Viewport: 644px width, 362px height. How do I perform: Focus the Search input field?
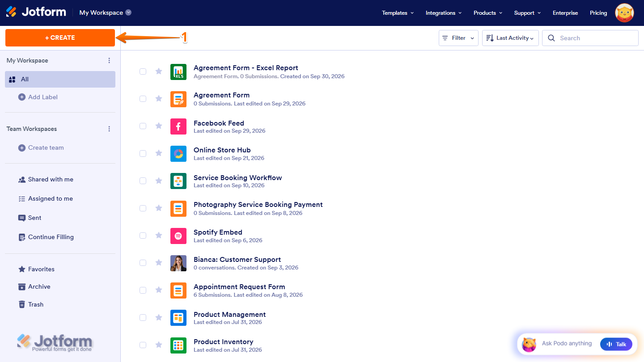click(590, 38)
